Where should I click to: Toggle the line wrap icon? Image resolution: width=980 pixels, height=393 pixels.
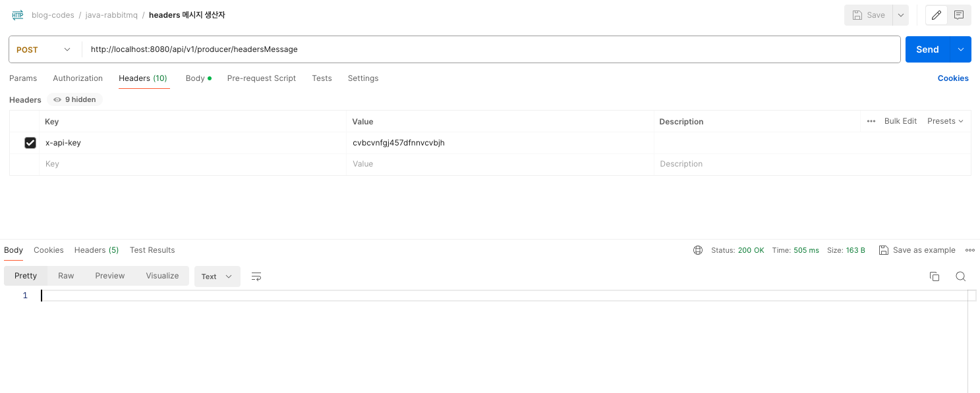click(x=257, y=276)
